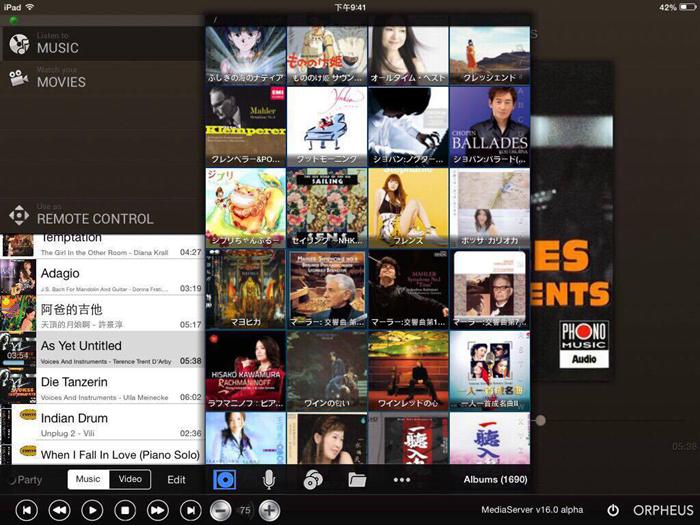Select the Artists microphone icon
The width and height of the screenshot is (700, 525).
[x=268, y=480]
